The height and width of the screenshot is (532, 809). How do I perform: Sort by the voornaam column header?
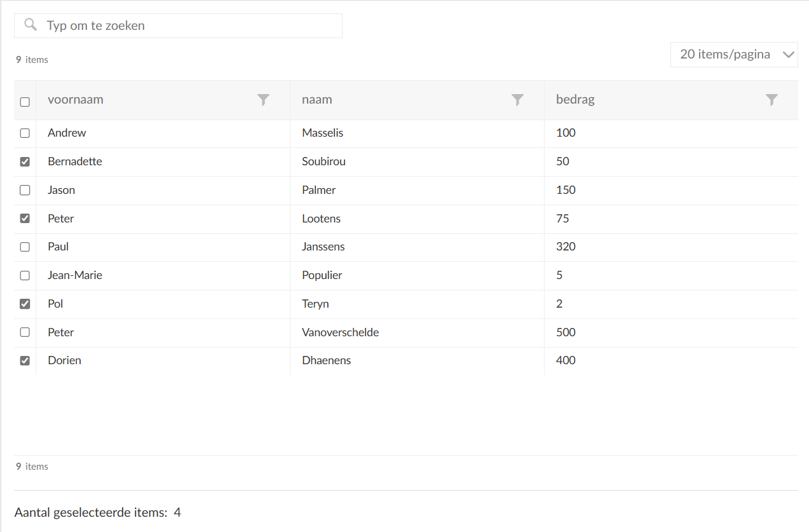click(76, 100)
